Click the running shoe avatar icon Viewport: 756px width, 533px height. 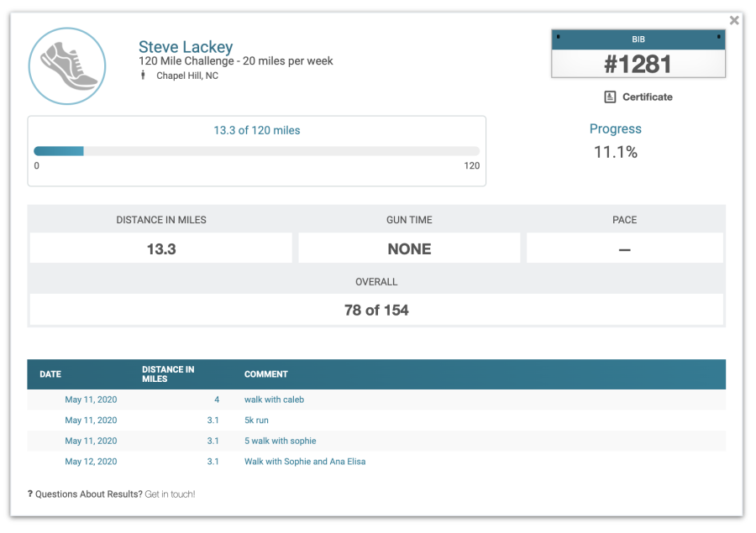pos(67,66)
